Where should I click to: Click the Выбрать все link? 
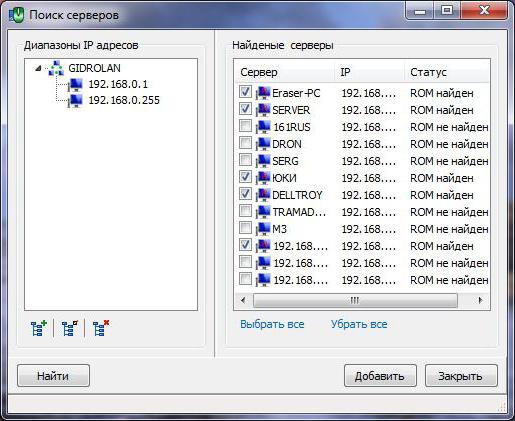pyautogui.click(x=272, y=324)
